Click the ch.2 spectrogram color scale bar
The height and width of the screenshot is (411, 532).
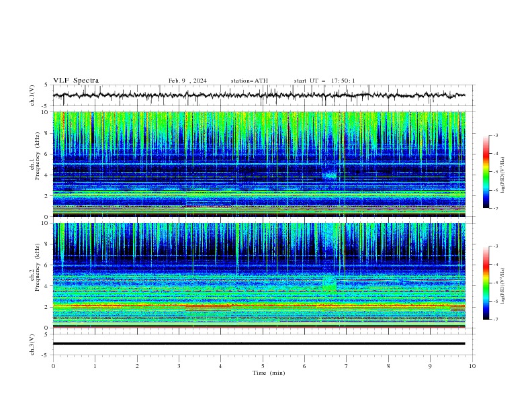(486, 283)
